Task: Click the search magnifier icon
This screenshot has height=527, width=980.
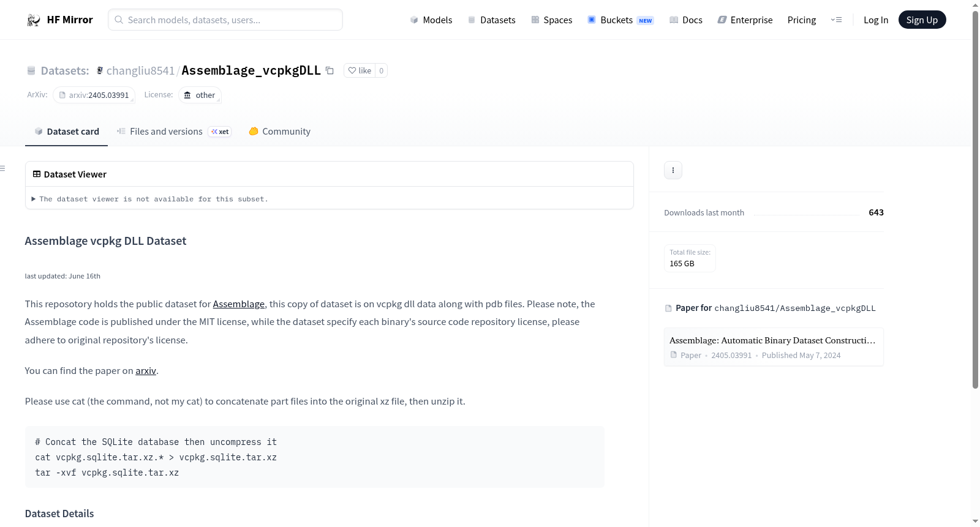Action: coord(119,20)
